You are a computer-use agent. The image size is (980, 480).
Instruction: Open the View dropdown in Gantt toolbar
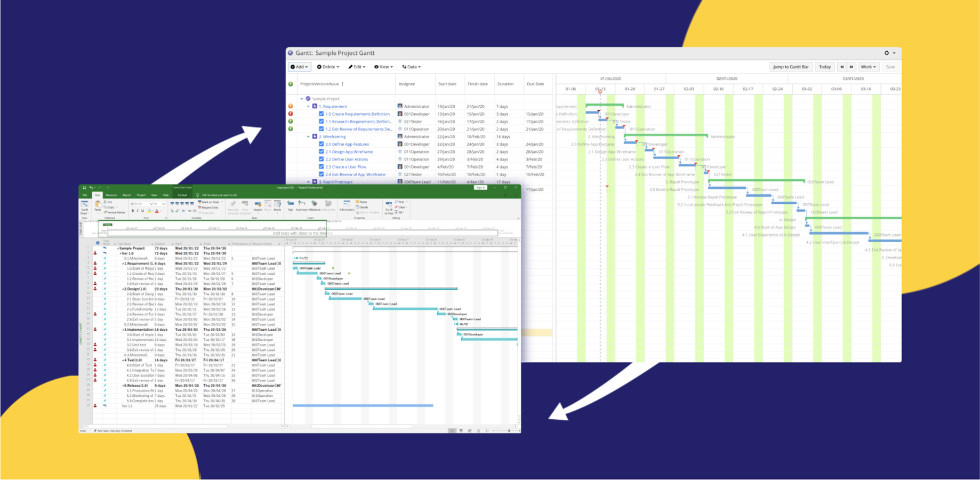(383, 67)
